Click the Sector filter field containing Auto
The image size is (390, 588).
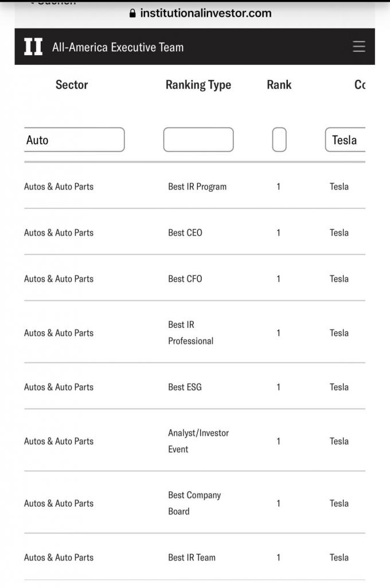[74, 140]
